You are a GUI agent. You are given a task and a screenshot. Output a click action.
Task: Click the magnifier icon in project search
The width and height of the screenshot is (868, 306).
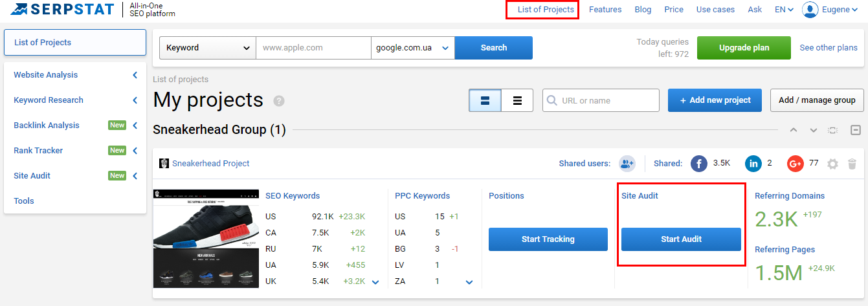(x=552, y=100)
